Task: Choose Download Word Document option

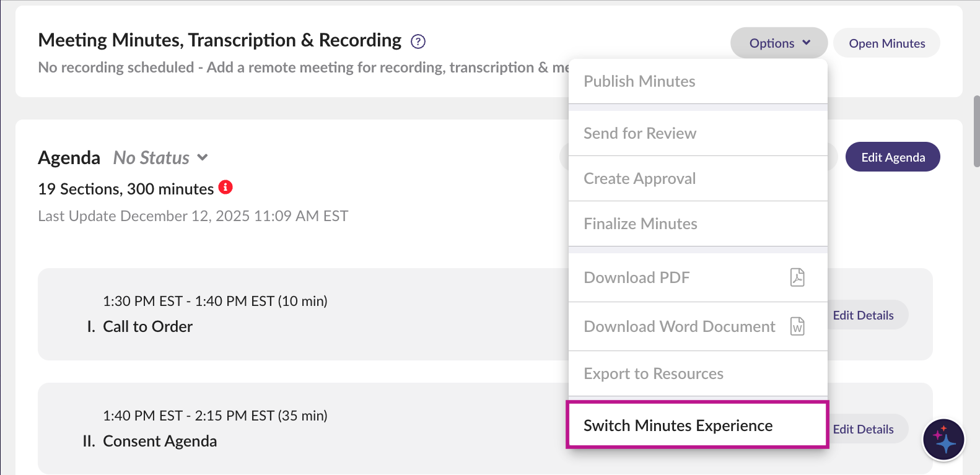Action: (x=680, y=327)
